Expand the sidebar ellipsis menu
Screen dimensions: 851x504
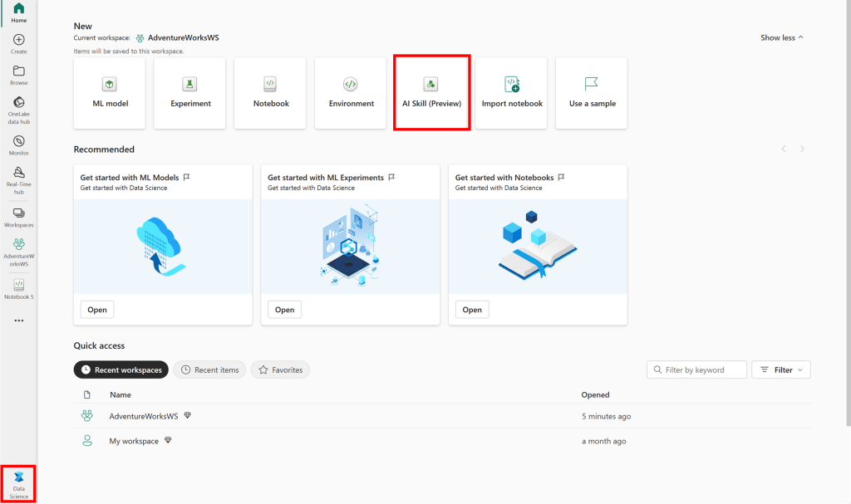(17, 321)
